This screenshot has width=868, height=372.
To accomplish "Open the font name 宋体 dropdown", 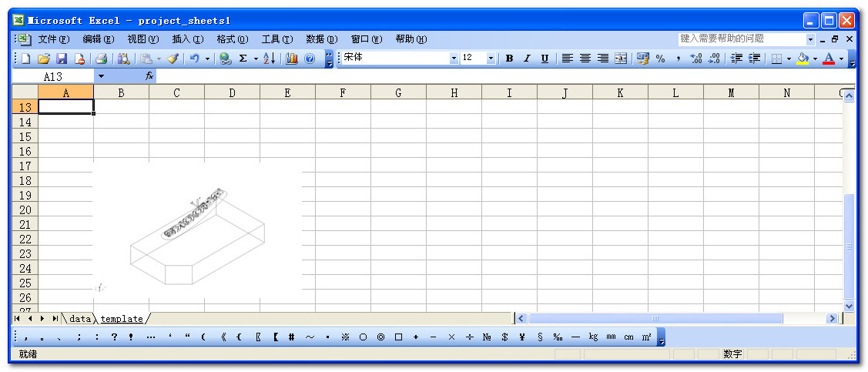I will pyautogui.click(x=454, y=58).
